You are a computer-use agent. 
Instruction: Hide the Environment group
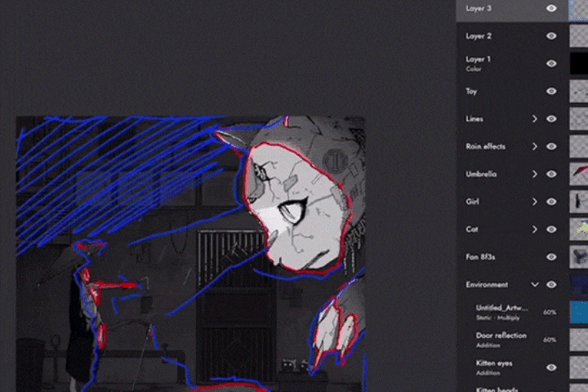(551, 285)
